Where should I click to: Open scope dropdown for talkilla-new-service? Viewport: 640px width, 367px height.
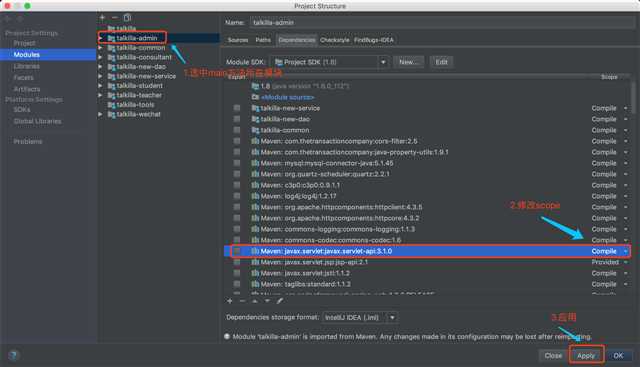(625, 108)
